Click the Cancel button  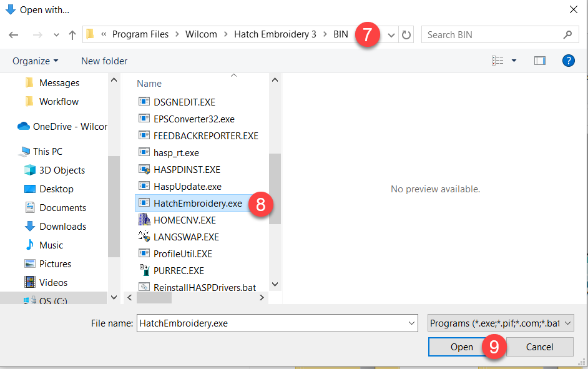click(540, 347)
